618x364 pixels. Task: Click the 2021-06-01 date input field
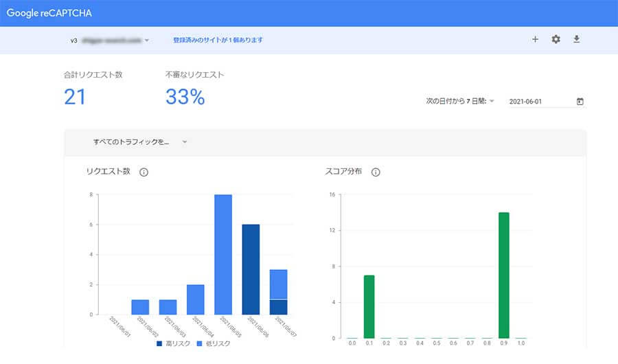[539, 102]
